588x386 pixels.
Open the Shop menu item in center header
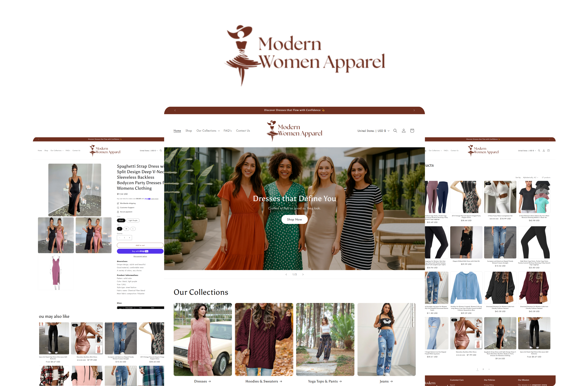pyautogui.click(x=189, y=131)
